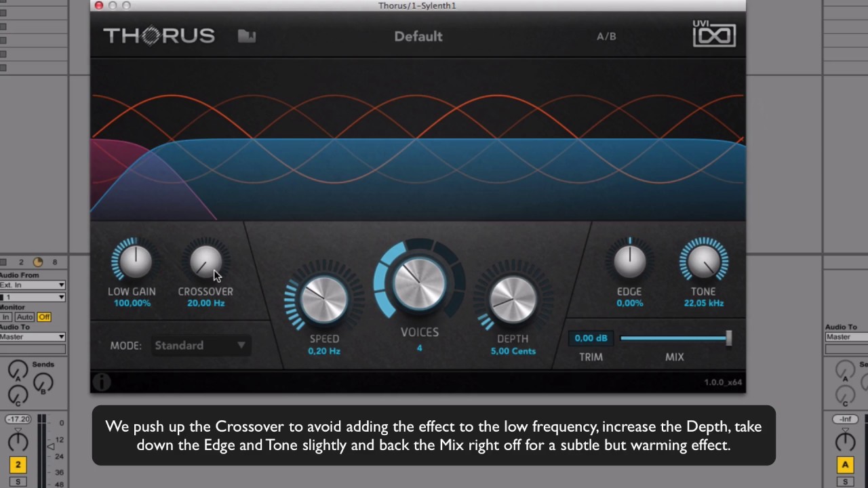Click return track A pan knob

(845, 441)
